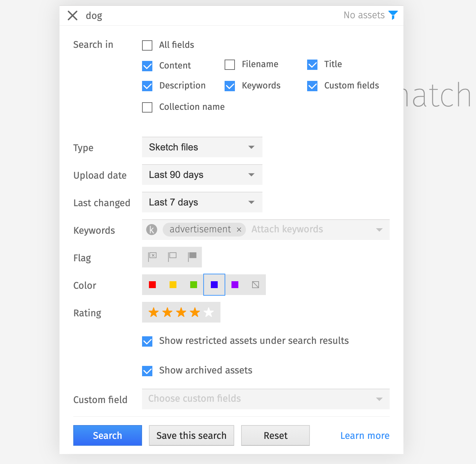
Task: Select the green color swatch
Action: coord(194,285)
